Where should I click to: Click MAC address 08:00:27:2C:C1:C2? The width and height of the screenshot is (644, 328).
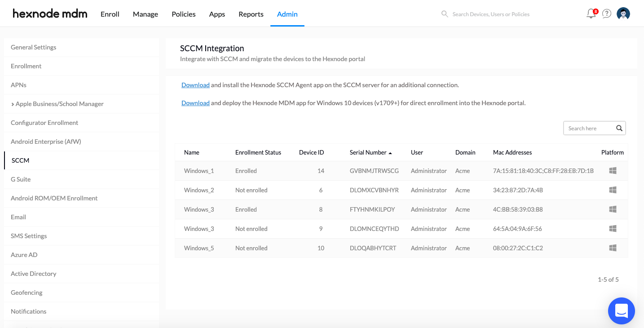coord(518,248)
